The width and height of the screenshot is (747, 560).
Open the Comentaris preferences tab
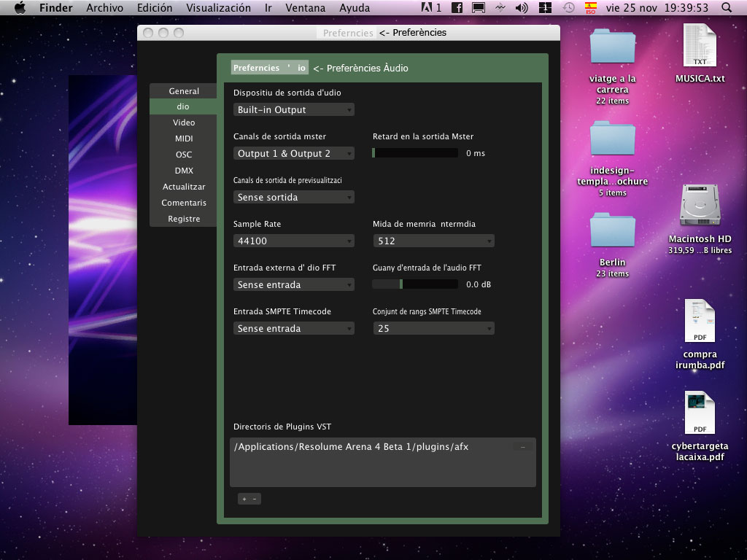point(183,203)
